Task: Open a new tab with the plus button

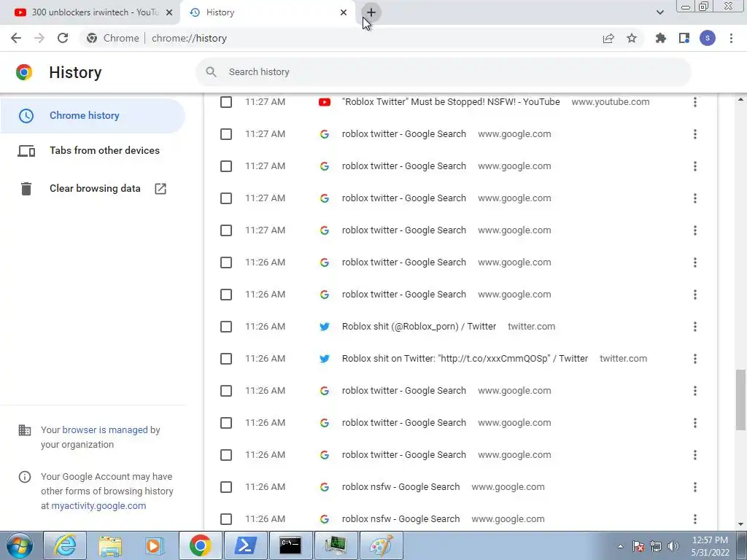Action: (x=371, y=12)
